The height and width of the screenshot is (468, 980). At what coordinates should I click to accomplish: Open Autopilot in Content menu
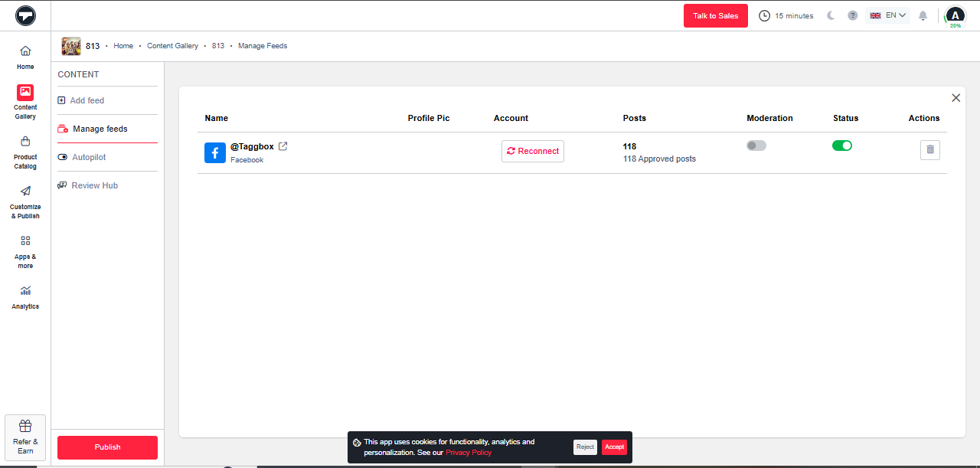pos(89,157)
